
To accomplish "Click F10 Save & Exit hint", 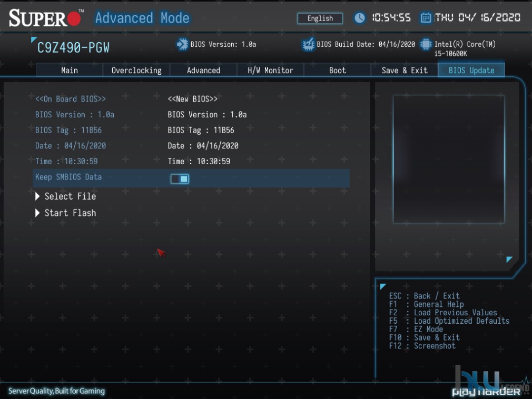I will pyautogui.click(x=425, y=337).
